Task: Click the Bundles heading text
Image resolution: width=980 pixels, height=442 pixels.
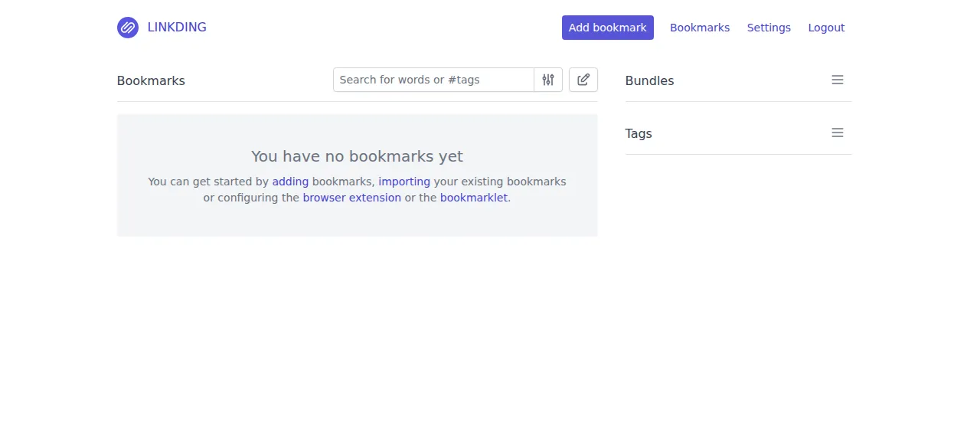Action: click(649, 80)
